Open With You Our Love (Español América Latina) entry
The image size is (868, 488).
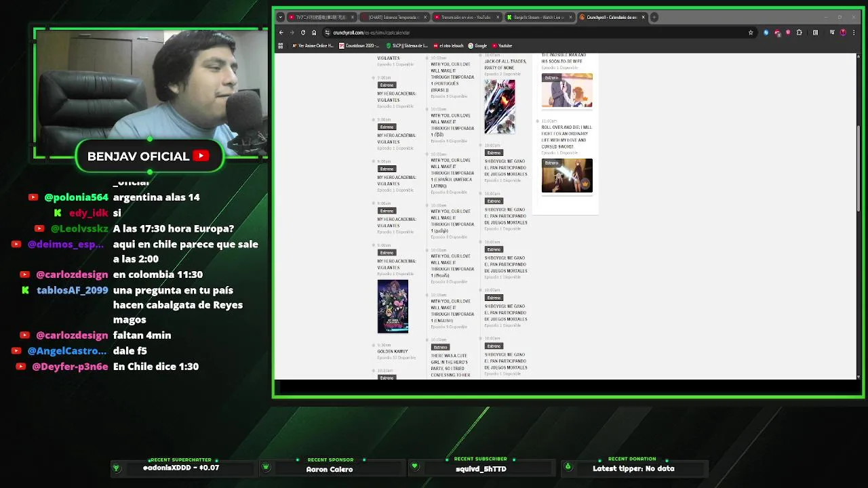[452, 174]
